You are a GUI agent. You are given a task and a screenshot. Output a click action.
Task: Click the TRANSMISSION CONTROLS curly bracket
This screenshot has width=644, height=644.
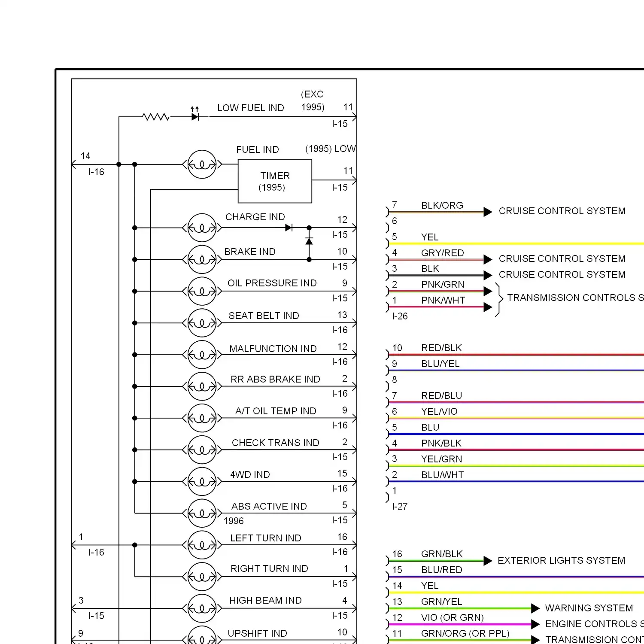pos(499,299)
